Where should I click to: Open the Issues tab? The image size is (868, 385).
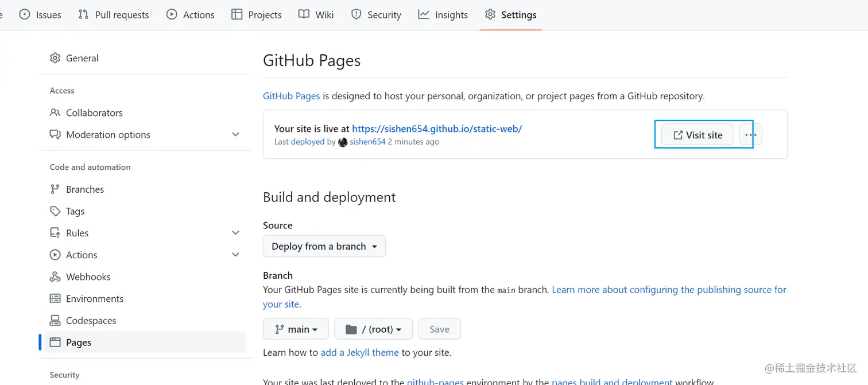point(40,15)
